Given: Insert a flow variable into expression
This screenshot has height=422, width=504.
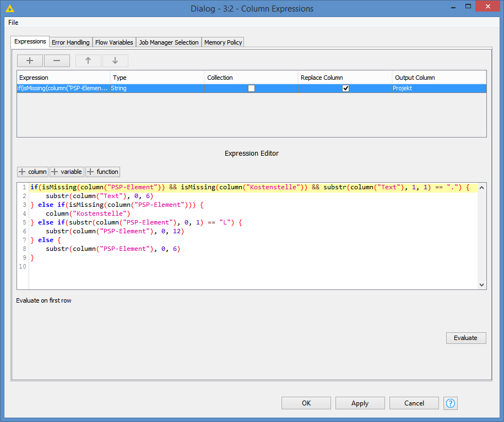Looking at the screenshot, I should click(x=67, y=172).
